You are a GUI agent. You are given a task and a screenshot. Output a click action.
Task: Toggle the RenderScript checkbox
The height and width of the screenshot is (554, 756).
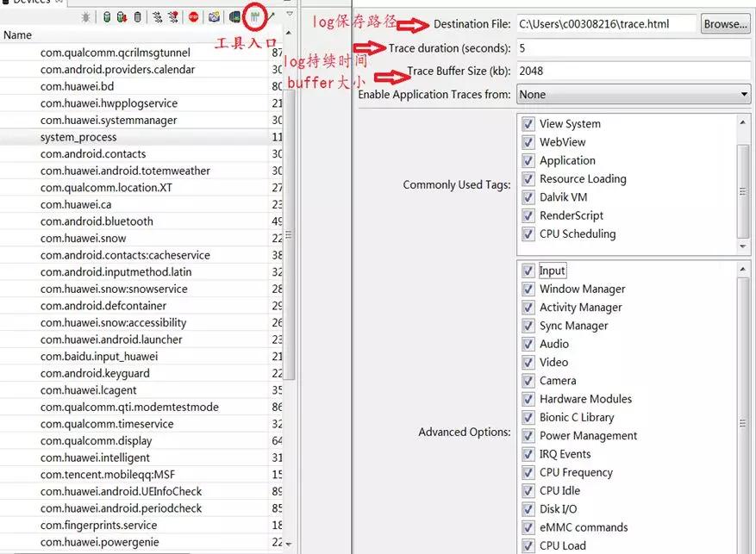click(528, 215)
